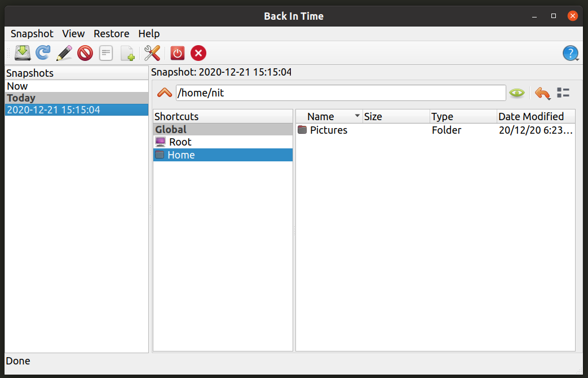Open the Restore menu

tap(112, 33)
